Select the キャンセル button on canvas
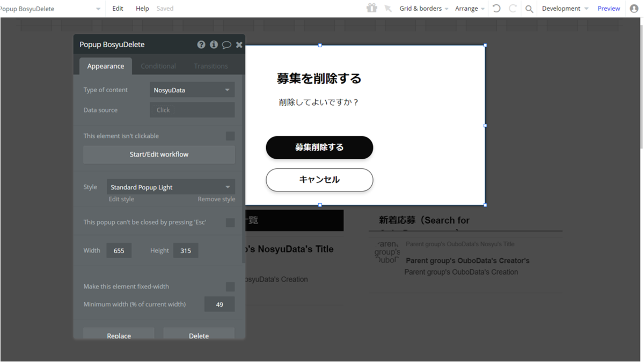Image resolution: width=644 pixels, height=362 pixels. click(319, 180)
